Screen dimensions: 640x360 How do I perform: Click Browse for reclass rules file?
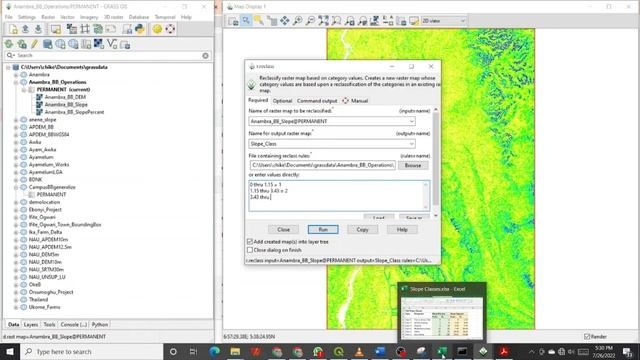point(413,165)
